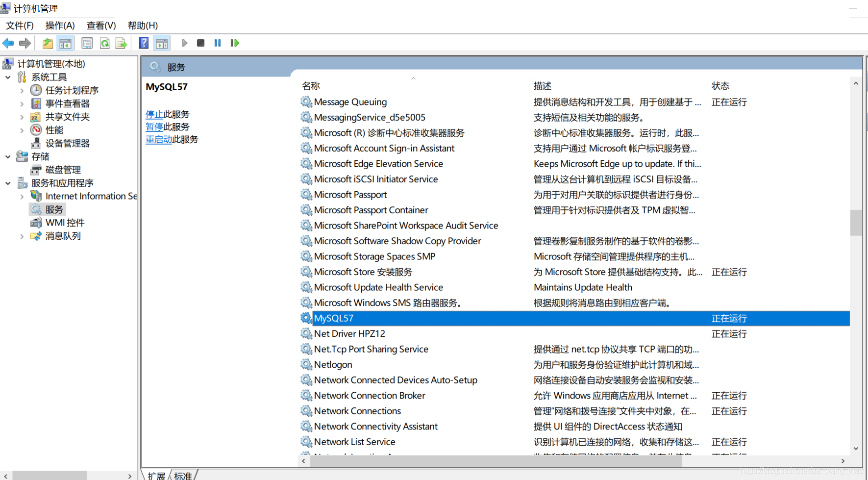Click the 停止 link to stop service
The height and width of the screenshot is (480, 868).
(x=154, y=114)
